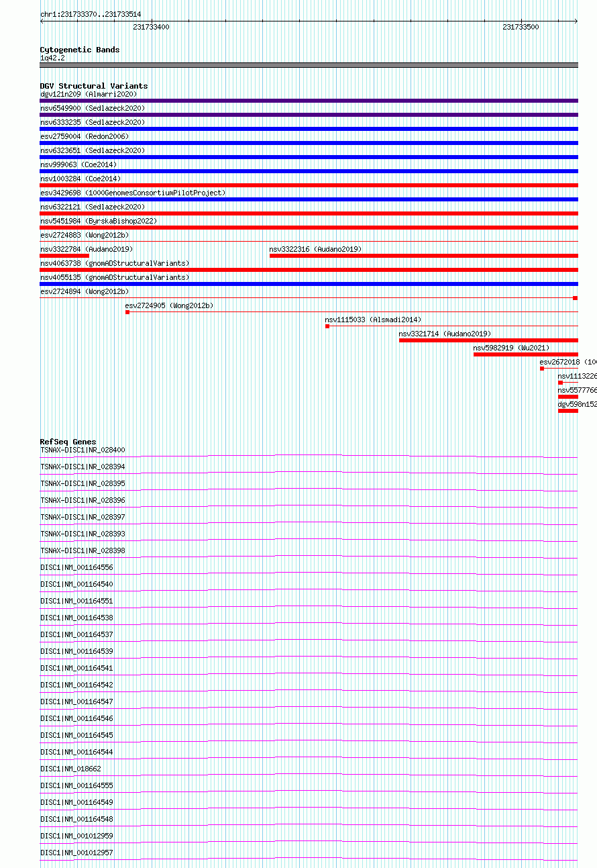Image resolution: width=597 pixels, height=868 pixels.
Task: Open the DGV Structural Variants track heading
Action: click(x=94, y=86)
